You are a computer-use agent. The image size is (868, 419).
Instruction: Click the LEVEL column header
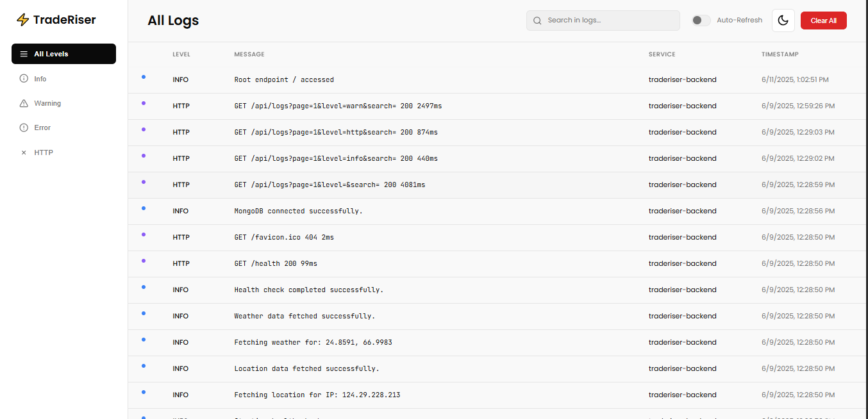click(181, 54)
